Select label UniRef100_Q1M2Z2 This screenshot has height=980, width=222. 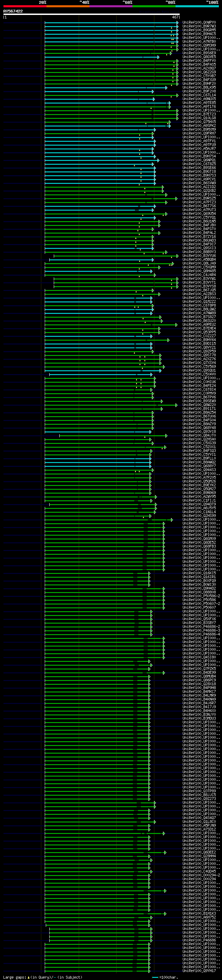[x=199, y=301]
